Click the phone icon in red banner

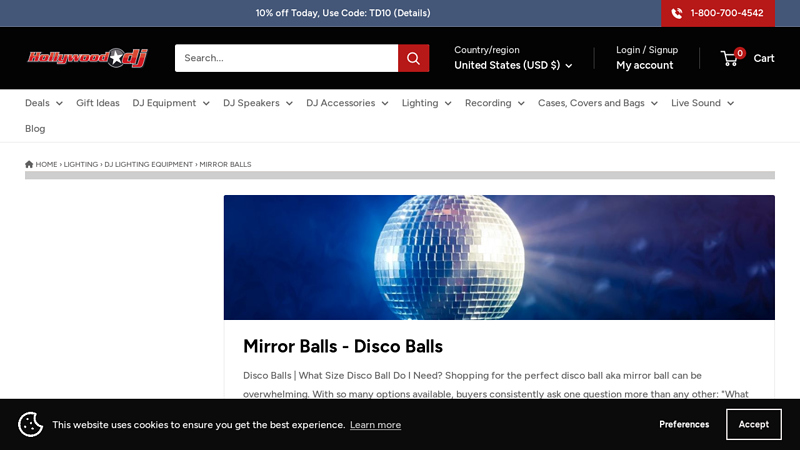(x=677, y=13)
